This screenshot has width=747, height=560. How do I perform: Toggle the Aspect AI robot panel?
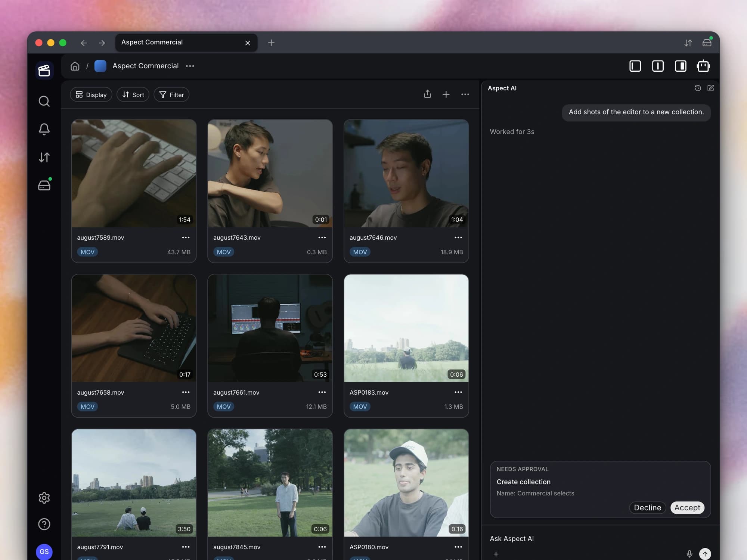coord(703,66)
